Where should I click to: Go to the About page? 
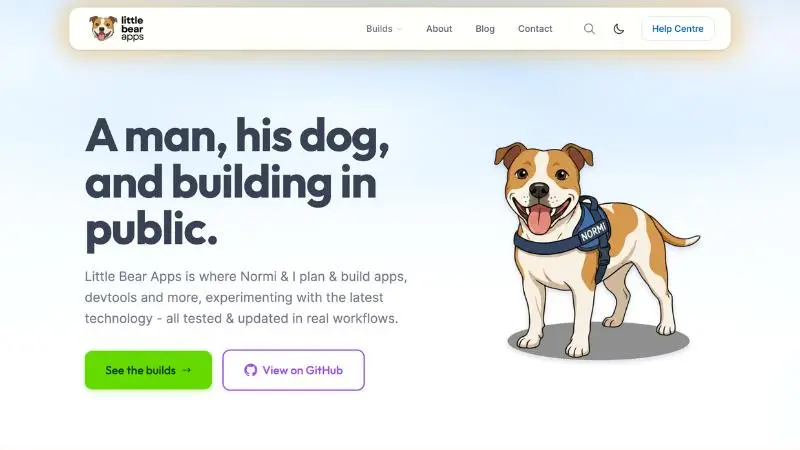coord(439,29)
